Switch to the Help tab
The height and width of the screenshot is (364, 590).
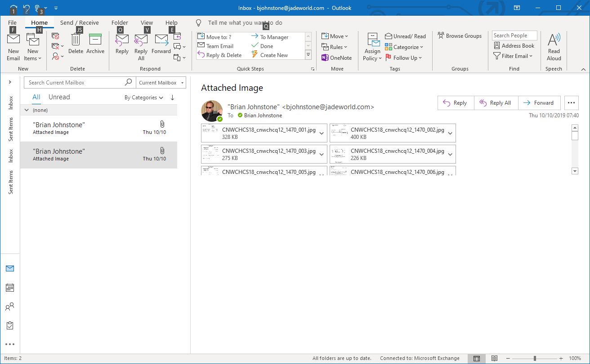[x=171, y=23]
